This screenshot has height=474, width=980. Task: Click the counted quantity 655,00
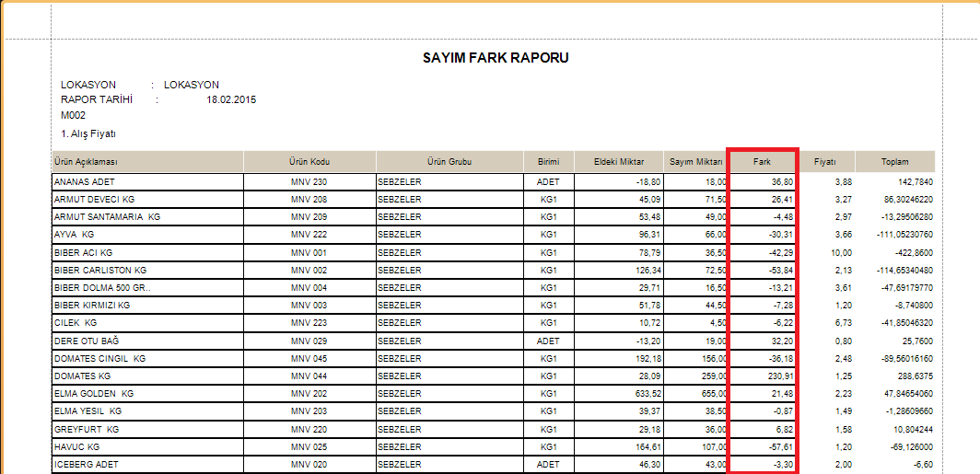click(713, 394)
